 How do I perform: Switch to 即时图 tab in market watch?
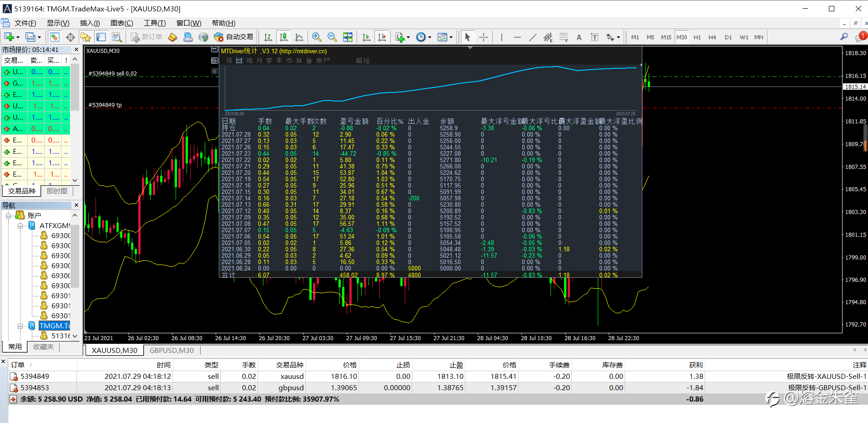[x=57, y=191]
